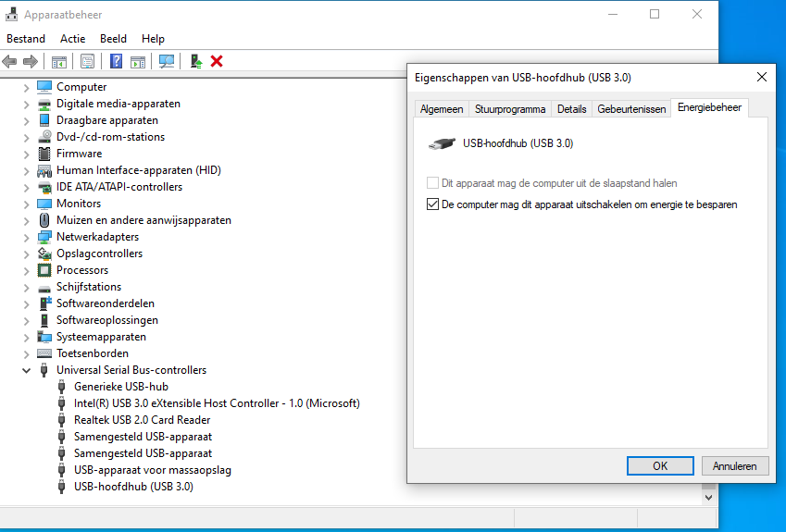Click the Scan for hardware changes icon
The width and height of the screenshot is (786, 532).
click(167, 61)
